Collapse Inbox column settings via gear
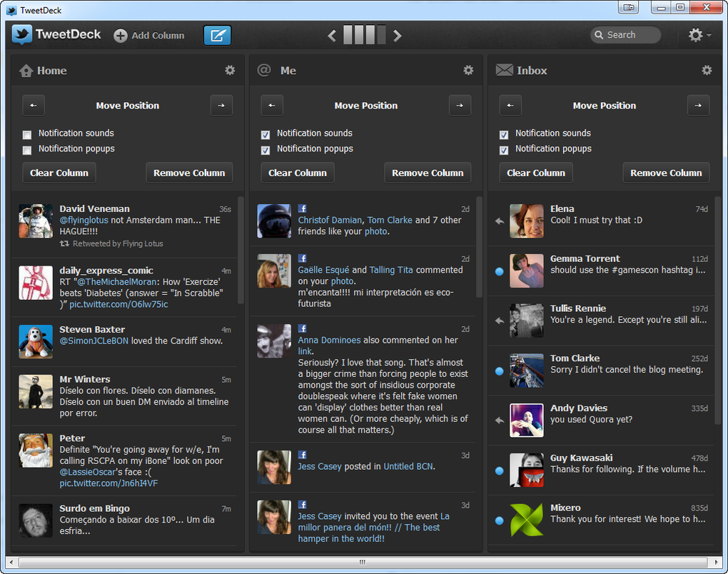Screen dimensions: 728x574 (707, 70)
